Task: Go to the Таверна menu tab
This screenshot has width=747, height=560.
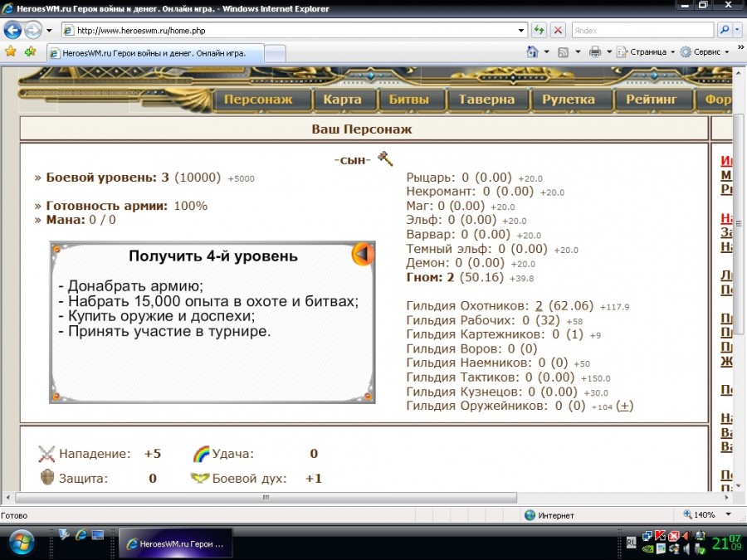Action: coord(488,100)
